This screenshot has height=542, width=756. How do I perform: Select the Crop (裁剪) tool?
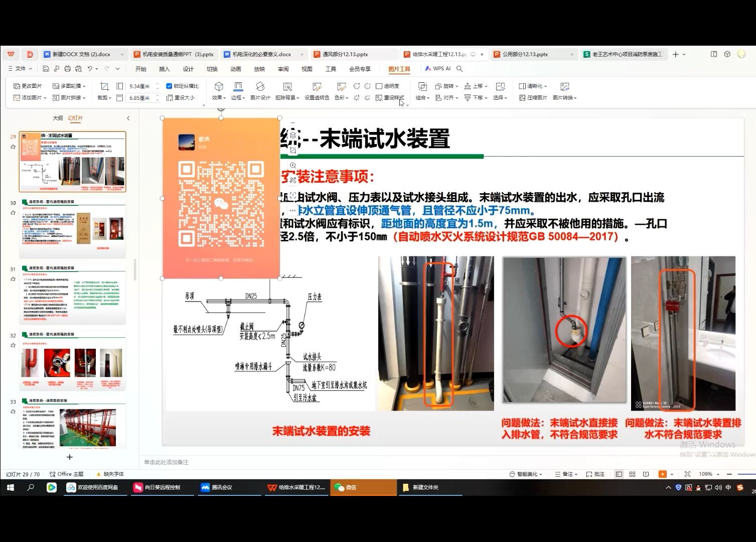coord(104,91)
